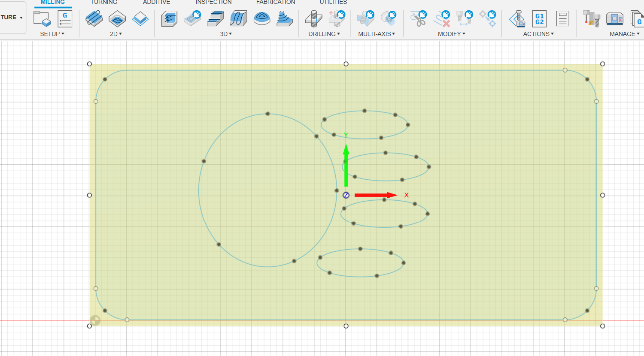
Task: Expand the 3D dropdown menu
Action: [x=226, y=34]
